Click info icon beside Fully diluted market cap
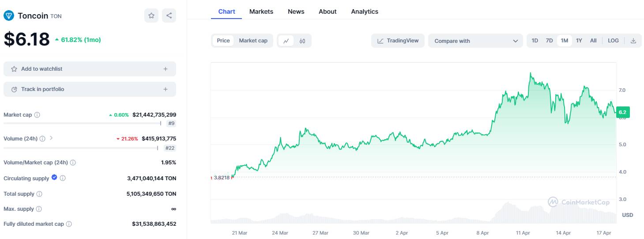This screenshot has width=644, height=239. (69, 224)
